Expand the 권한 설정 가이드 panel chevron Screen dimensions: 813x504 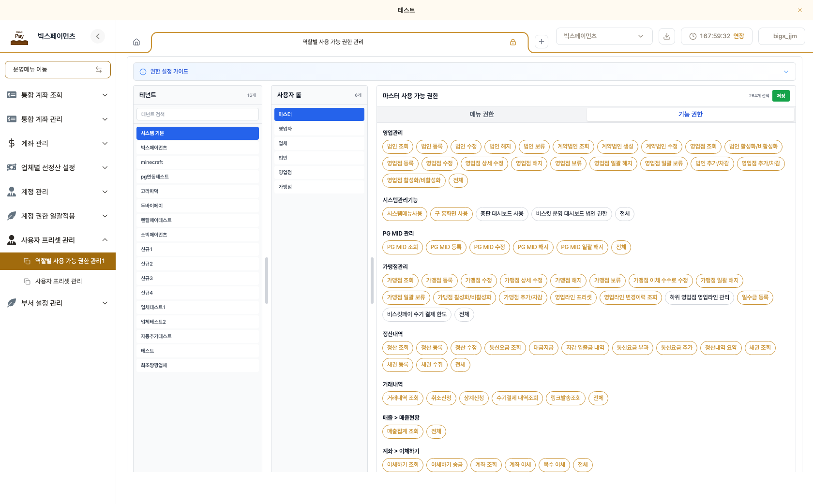tap(786, 72)
